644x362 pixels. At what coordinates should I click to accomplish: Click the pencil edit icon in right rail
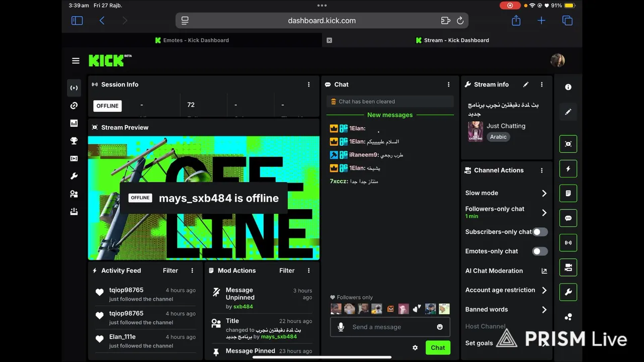(568, 112)
